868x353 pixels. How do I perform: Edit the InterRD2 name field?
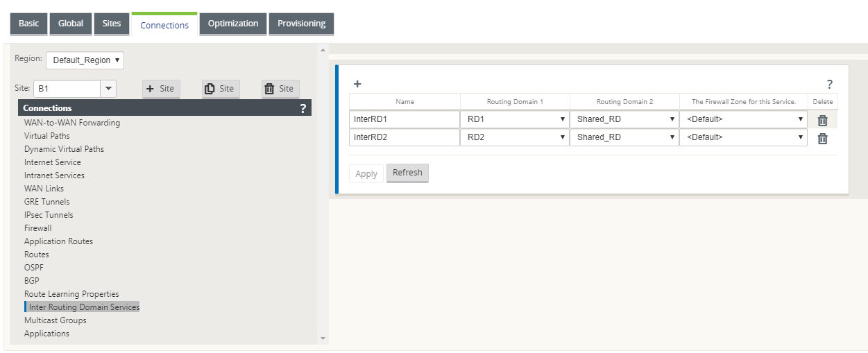(405, 137)
